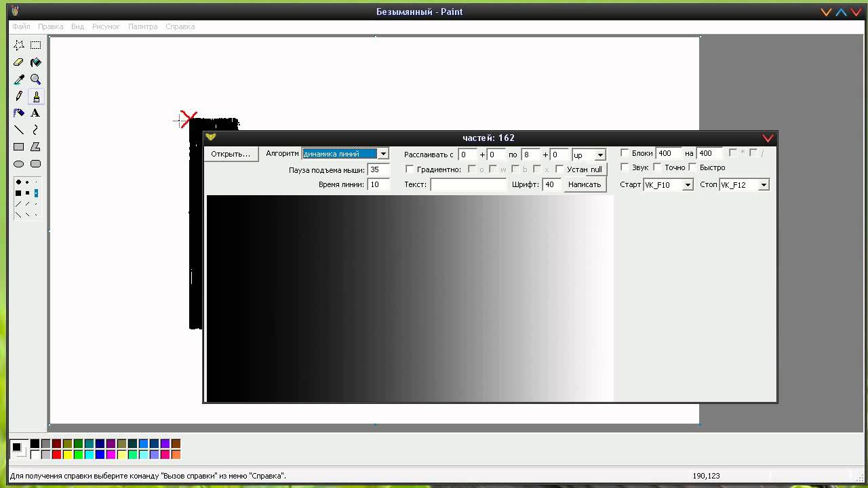Pick the yellow color swatch

(x=67, y=455)
